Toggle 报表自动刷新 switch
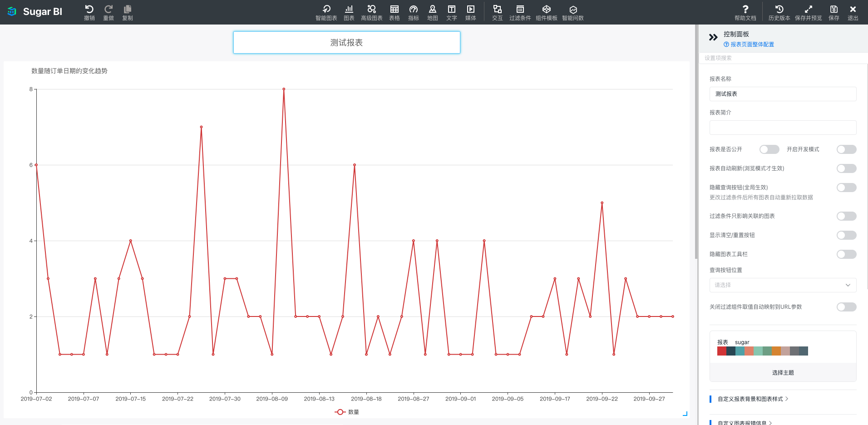Viewport: 868px width, 425px height. [x=847, y=168]
